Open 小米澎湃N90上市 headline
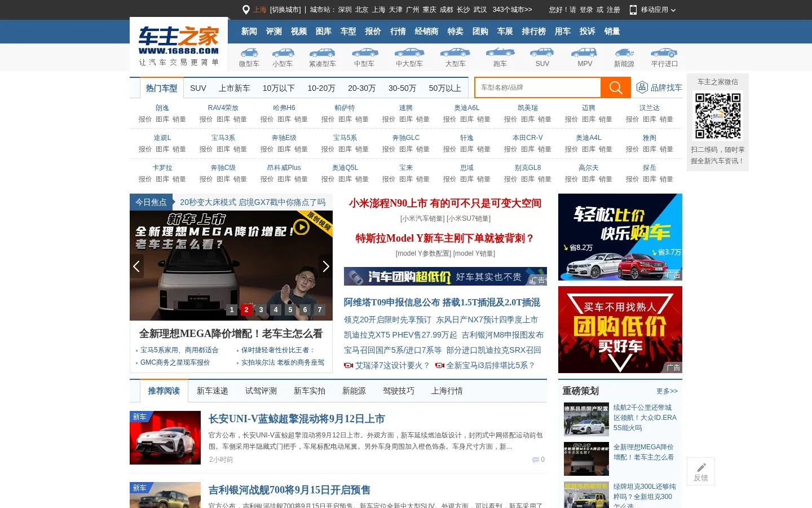Viewport: 812px width, 508px height. coord(445,203)
